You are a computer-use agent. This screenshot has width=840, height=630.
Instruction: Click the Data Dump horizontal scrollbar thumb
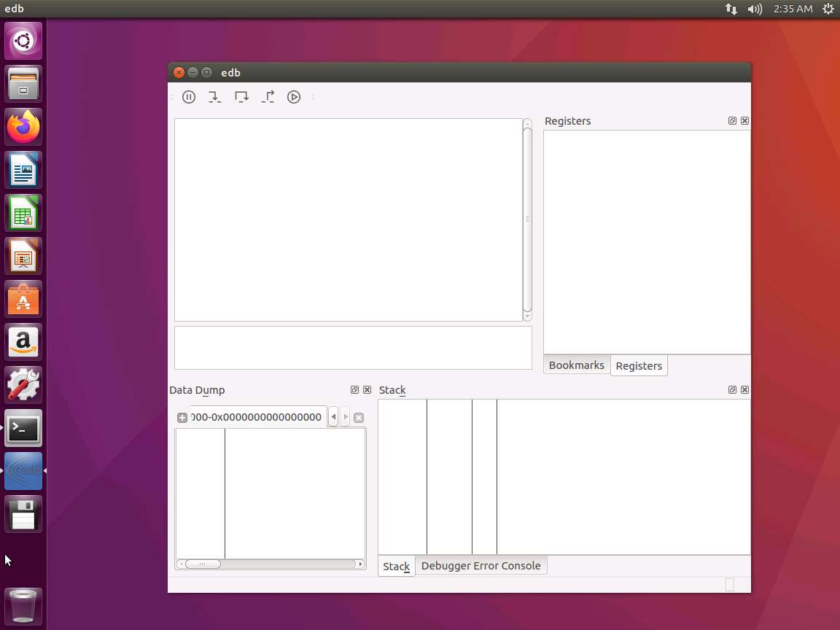pyautogui.click(x=203, y=564)
